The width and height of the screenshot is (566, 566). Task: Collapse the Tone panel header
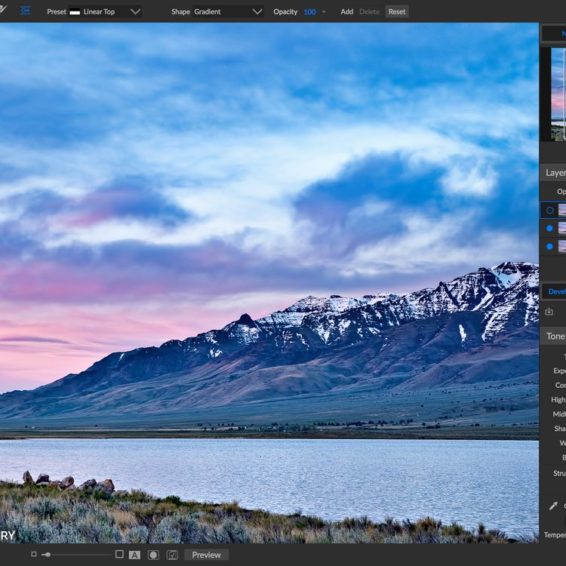pos(553,336)
